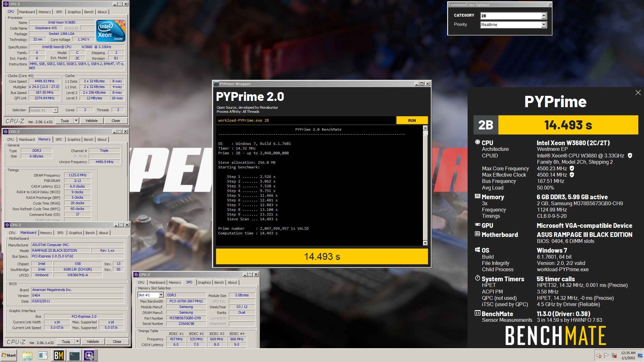Open Graphics tab in Mainboard CPU-Z window
The image size is (644, 362).
coord(75,233)
